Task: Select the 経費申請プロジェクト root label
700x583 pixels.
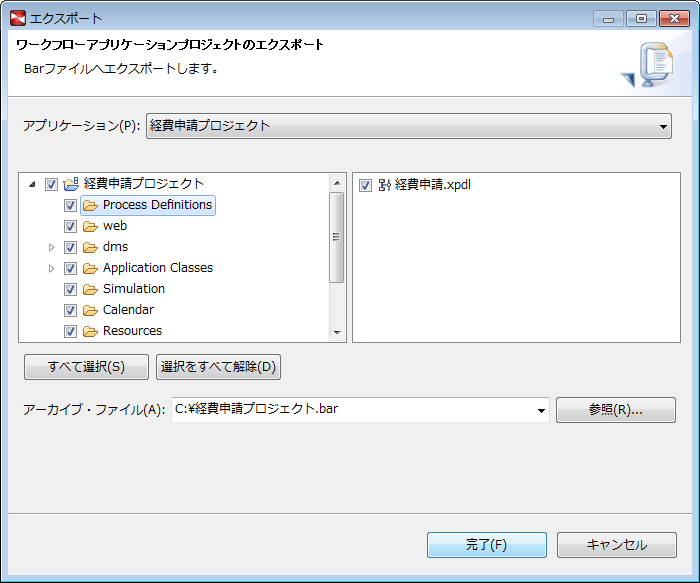Action: 143,183
